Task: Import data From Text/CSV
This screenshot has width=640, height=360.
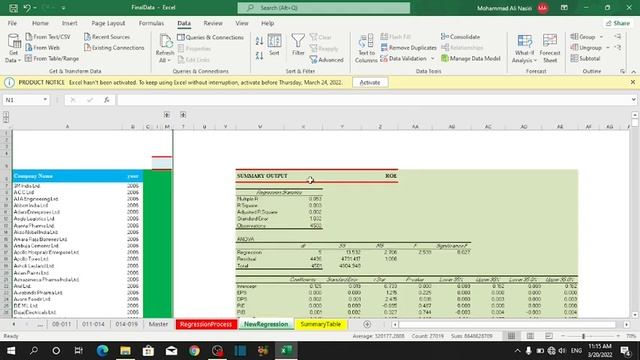Action: point(48,37)
